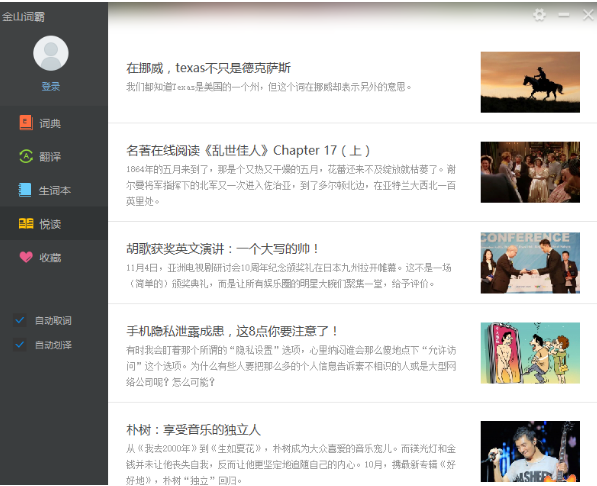Toggle the 自动划译 checkbox
The width and height of the screenshot is (597, 486).
point(20,345)
